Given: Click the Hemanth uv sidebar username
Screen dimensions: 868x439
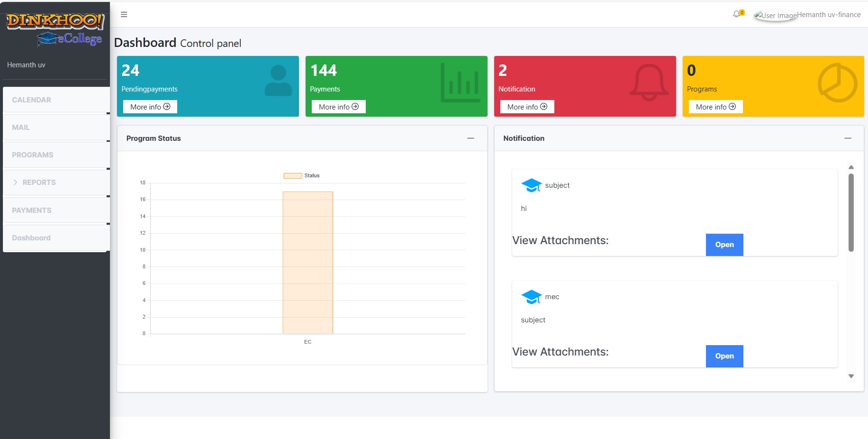Looking at the screenshot, I should pos(26,65).
